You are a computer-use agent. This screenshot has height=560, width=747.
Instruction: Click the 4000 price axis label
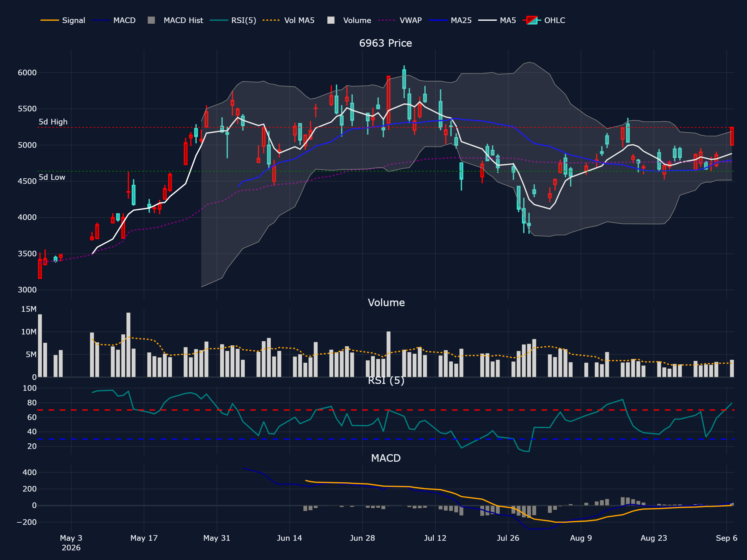[x=27, y=217]
